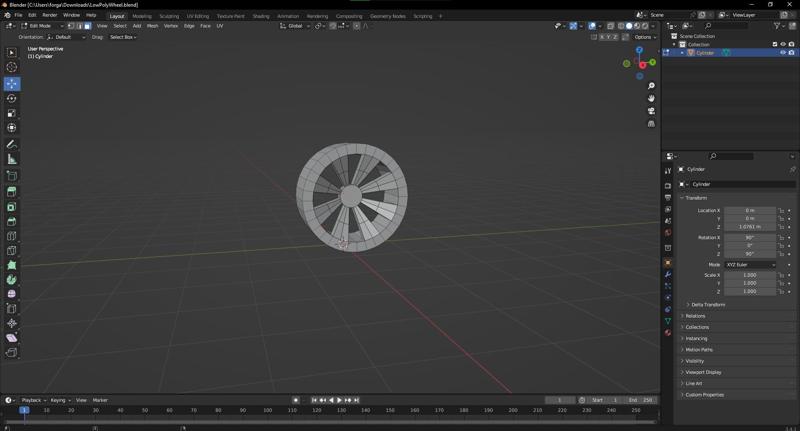This screenshot has width=800, height=431.
Task: Collapse the Transform panel
Action: point(695,197)
